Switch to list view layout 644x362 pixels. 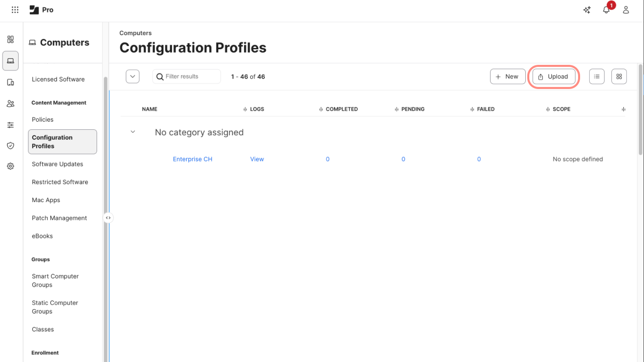tap(597, 76)
